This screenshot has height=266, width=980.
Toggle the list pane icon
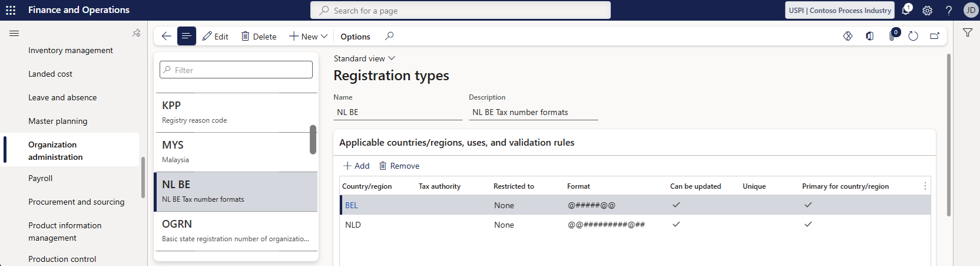186,36
